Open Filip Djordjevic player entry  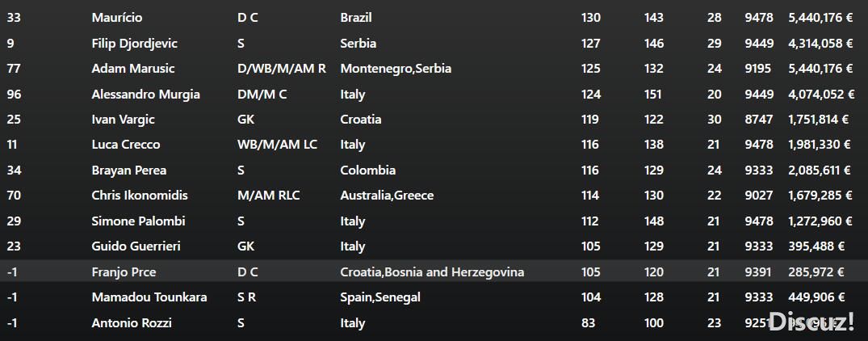coord(135,43)
